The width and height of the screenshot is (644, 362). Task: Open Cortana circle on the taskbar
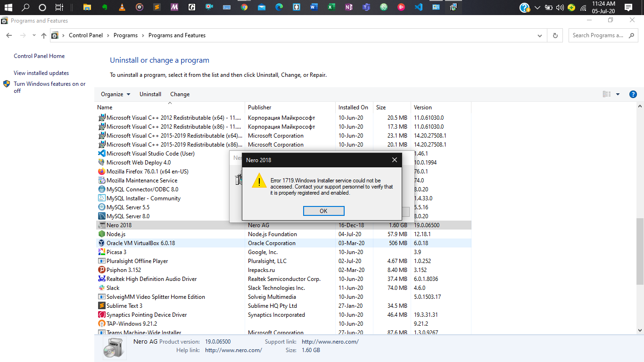pyautogui.click(x=42, y=7)
